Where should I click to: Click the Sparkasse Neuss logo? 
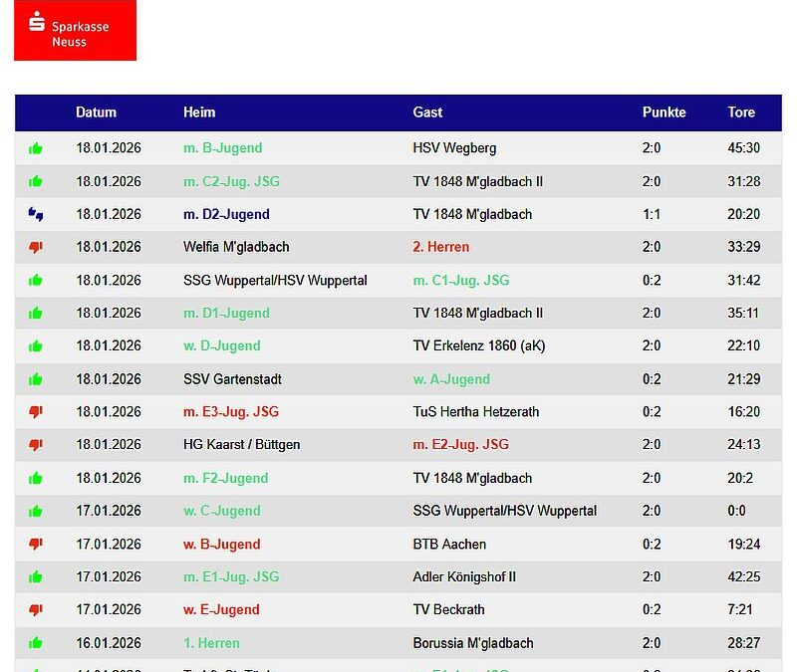pyautogui.click(x=75, y=30)
